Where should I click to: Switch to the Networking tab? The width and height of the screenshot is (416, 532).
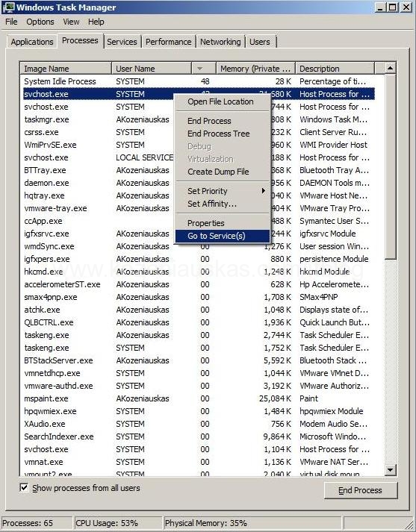click(x=220, y=42)
